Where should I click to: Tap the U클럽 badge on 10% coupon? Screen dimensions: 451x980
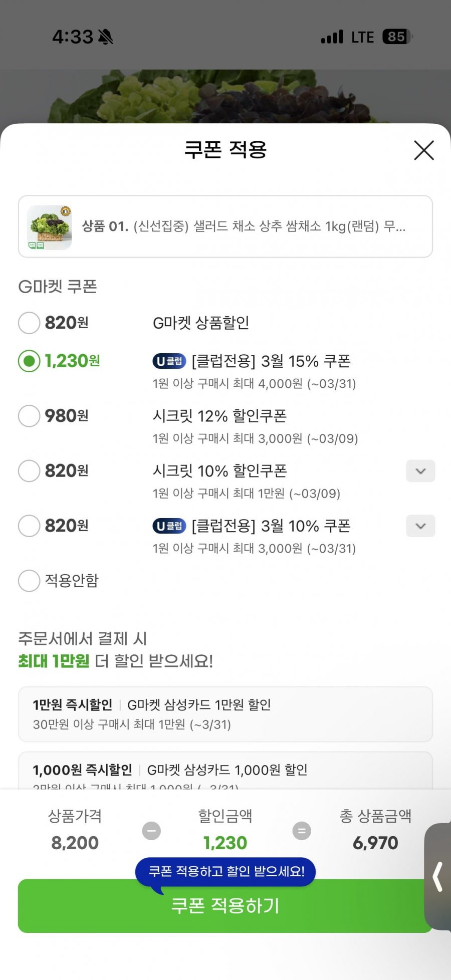click(169, 526)
